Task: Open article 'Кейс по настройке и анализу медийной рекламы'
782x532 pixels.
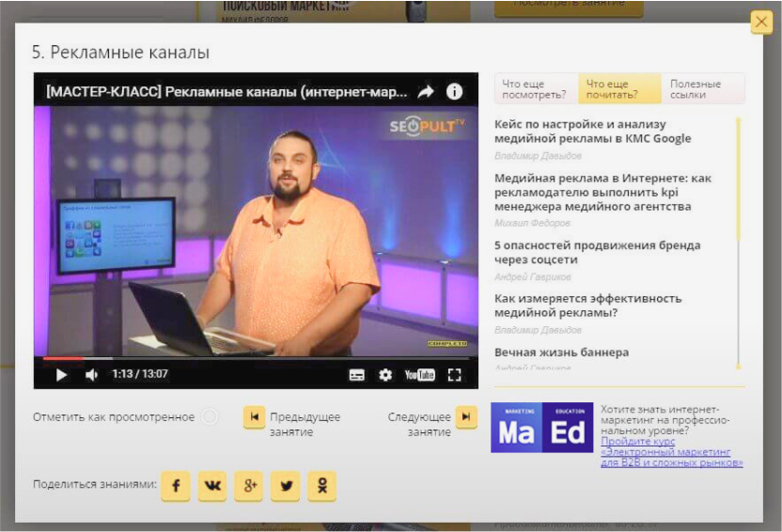Action: tap(592, 132)
